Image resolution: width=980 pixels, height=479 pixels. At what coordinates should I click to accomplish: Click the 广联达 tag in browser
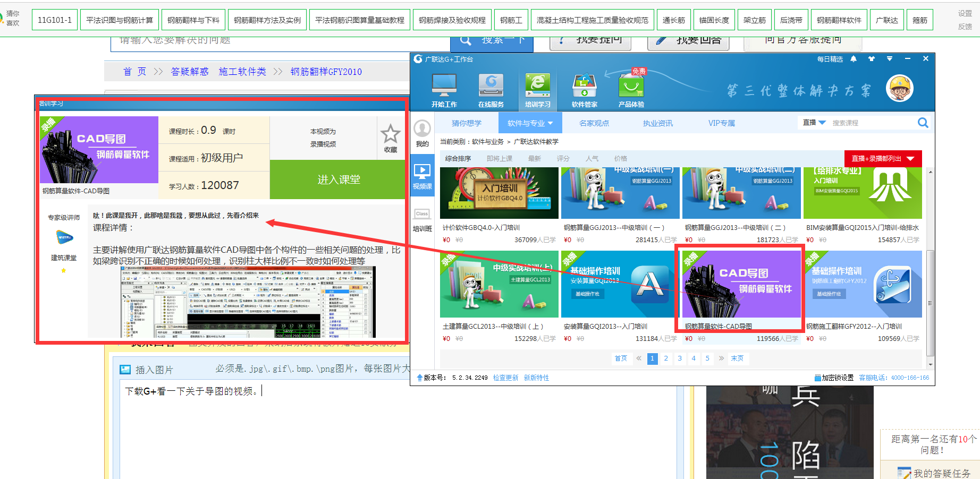pos(887,20)
